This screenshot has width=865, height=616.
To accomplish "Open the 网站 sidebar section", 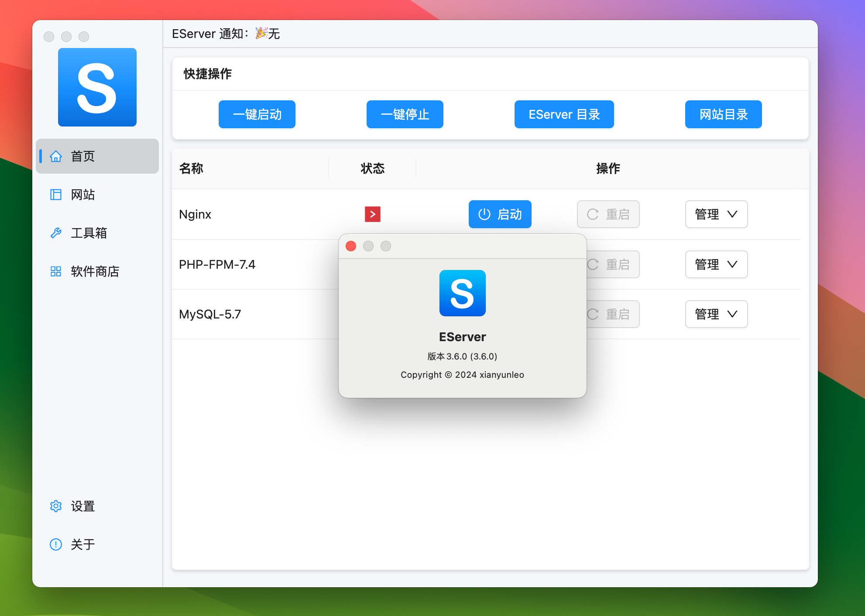I will click(x=97, y=195).
